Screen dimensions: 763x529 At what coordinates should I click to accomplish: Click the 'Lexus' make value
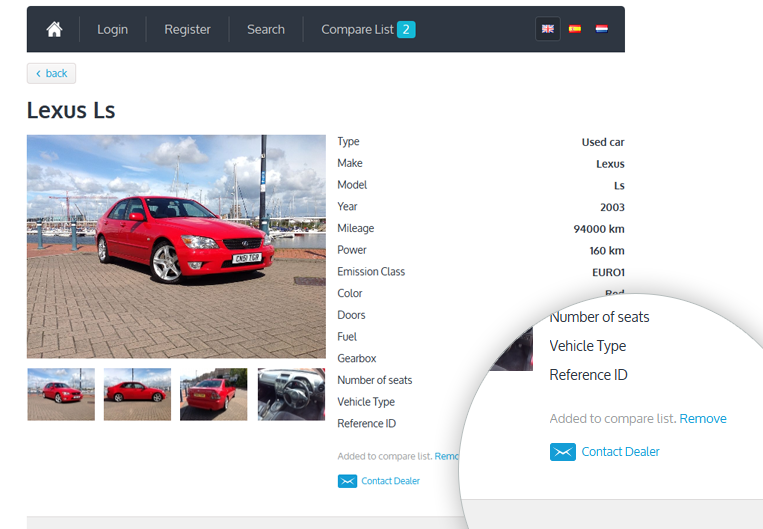pyautogui.click(x=610, y=164)
